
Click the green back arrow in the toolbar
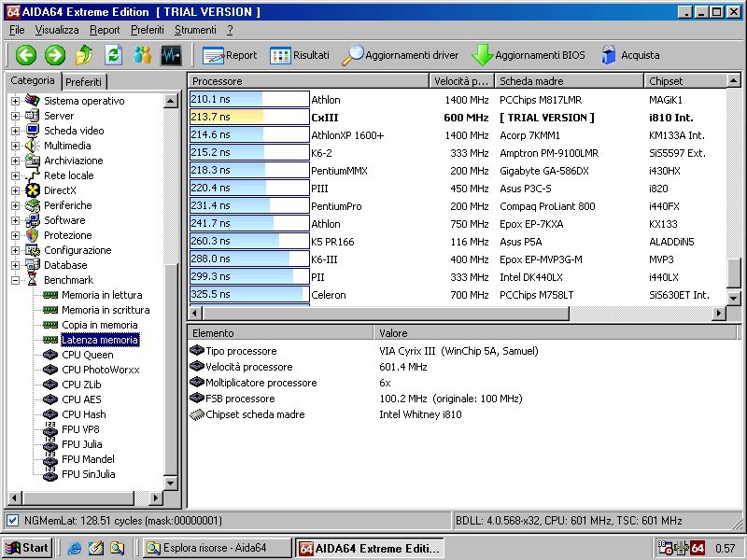click(x=25, y=55)
